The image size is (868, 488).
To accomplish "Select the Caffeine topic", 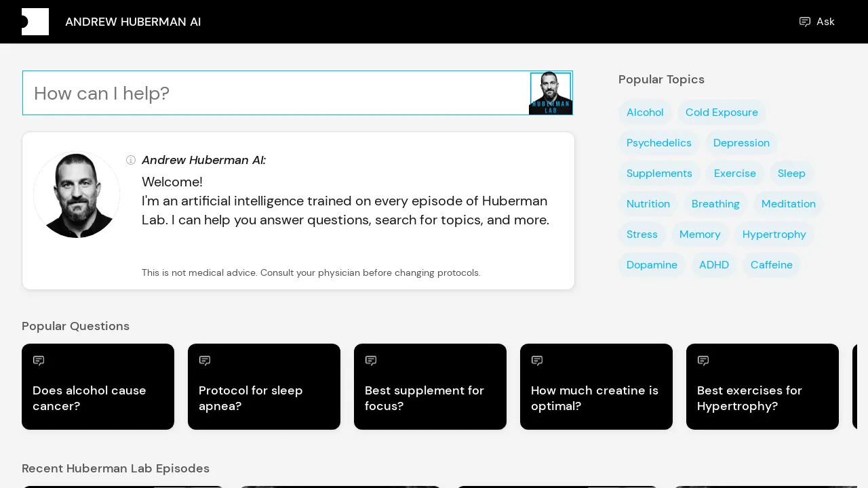I will [772, 265].
